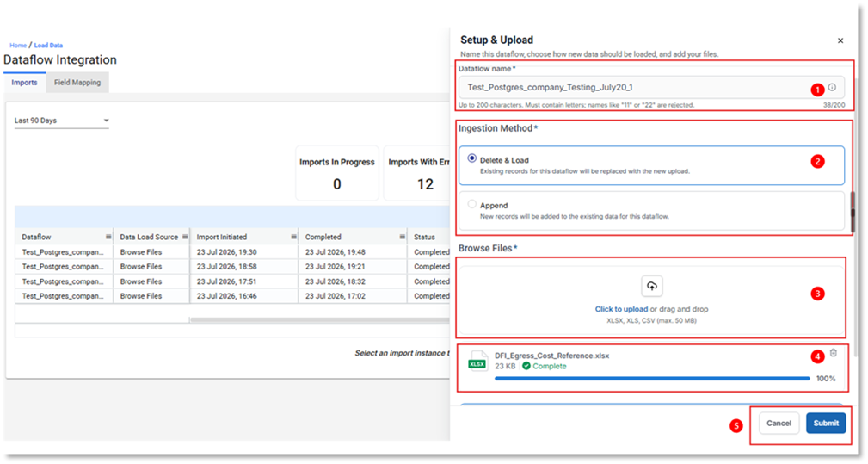
Task: Click completed time 23 Jul 2026, 18:32
Action: click(x=335, y=281)
